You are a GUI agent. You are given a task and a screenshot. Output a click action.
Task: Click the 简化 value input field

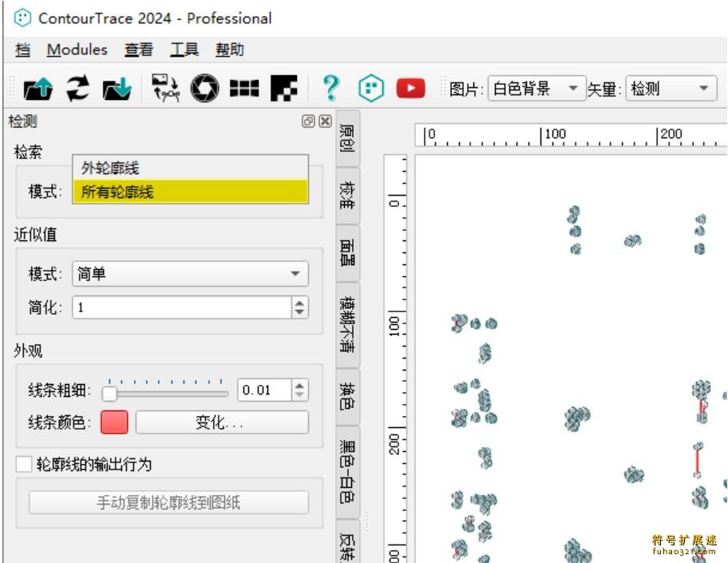(x=182, y=307)
